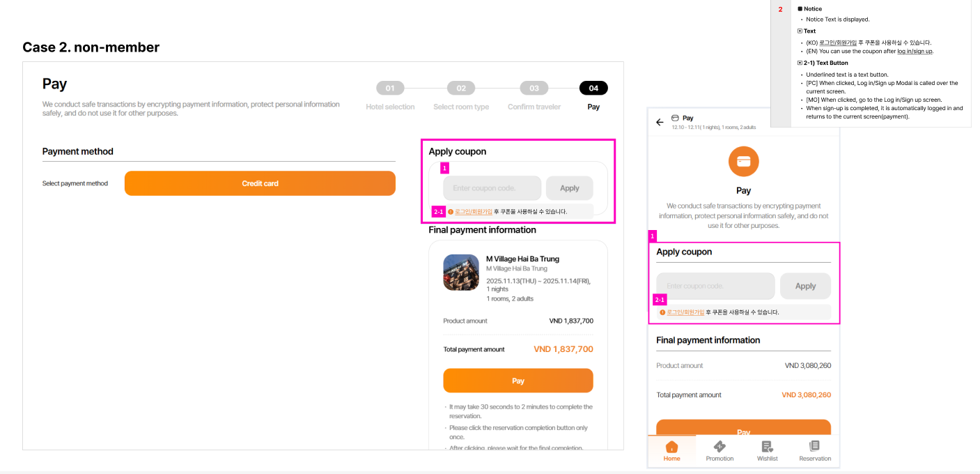Click the orange credit card circle icon
The width and height of the screenshot is (980, 474).
pyautogui.click(x=743, y=161)
